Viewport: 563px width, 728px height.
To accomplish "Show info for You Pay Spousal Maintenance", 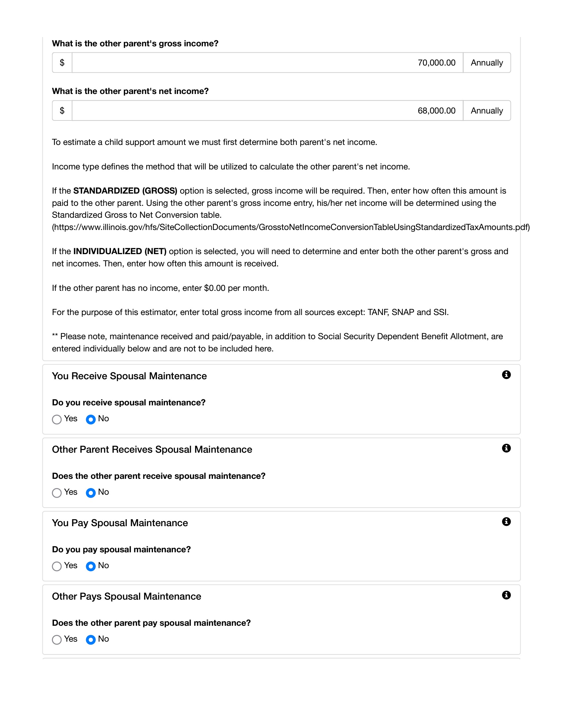I will tap(506, 522).
